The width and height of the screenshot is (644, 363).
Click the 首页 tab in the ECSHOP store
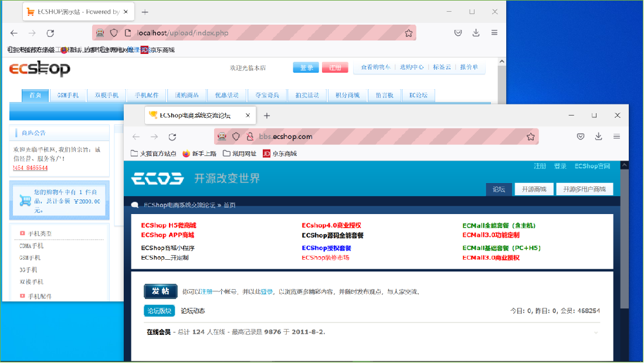tap(35, 95)
